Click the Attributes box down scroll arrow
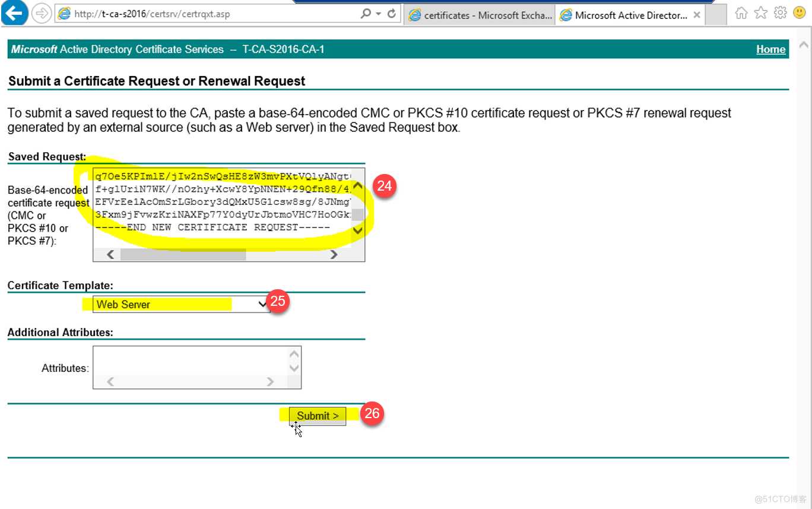The width and height of the screenshot is (812, 509). [294, 368]
